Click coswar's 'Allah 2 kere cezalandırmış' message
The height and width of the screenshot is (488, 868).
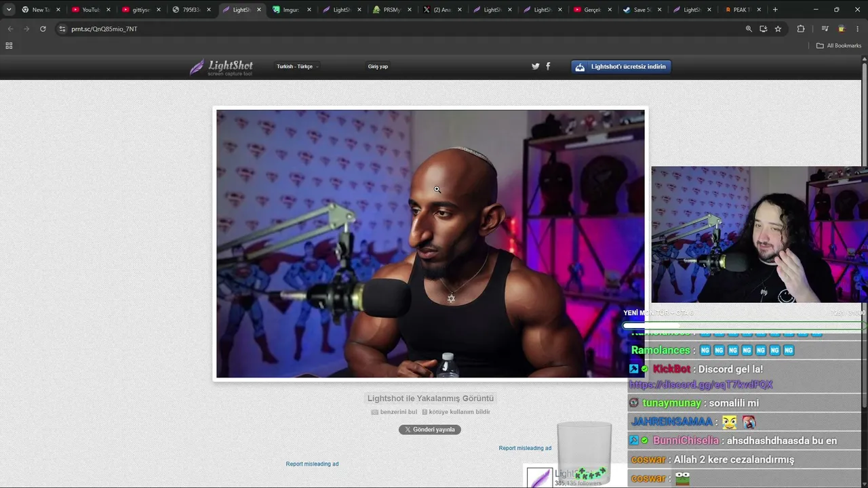click(734, 460)
